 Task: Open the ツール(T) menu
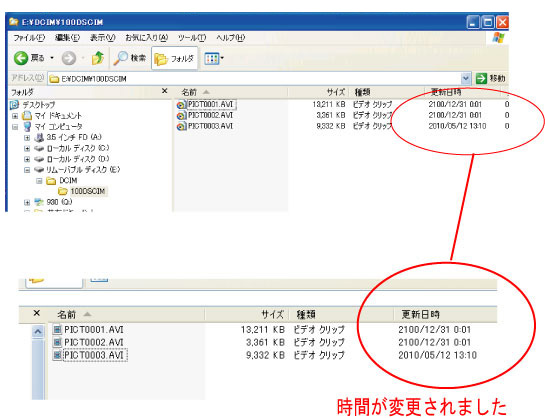tap(192, 38)
